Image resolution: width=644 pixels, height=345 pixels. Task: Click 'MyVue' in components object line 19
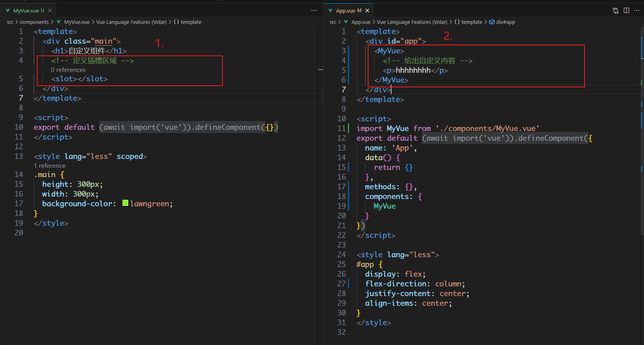[x=384, y=206]
